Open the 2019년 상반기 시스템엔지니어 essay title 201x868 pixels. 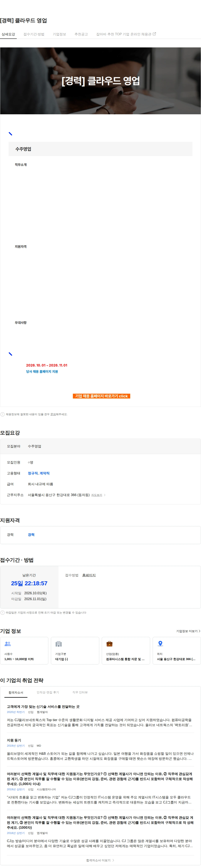[x=100, y=778]
